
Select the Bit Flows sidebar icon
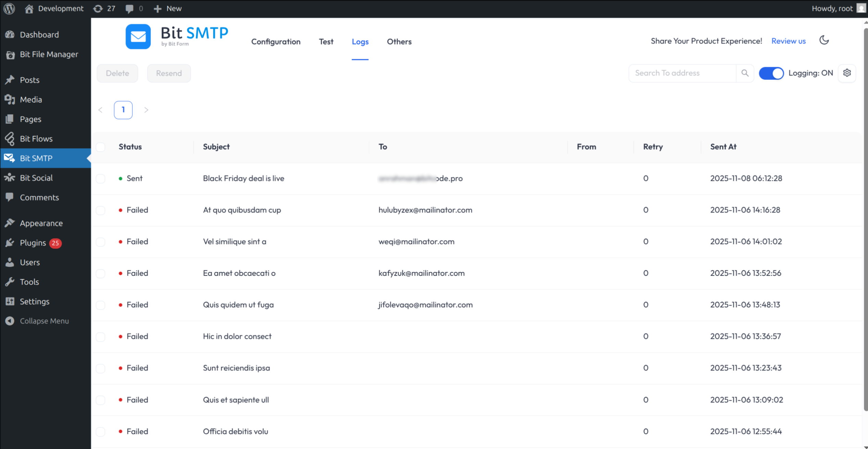(x=9, y=138)
